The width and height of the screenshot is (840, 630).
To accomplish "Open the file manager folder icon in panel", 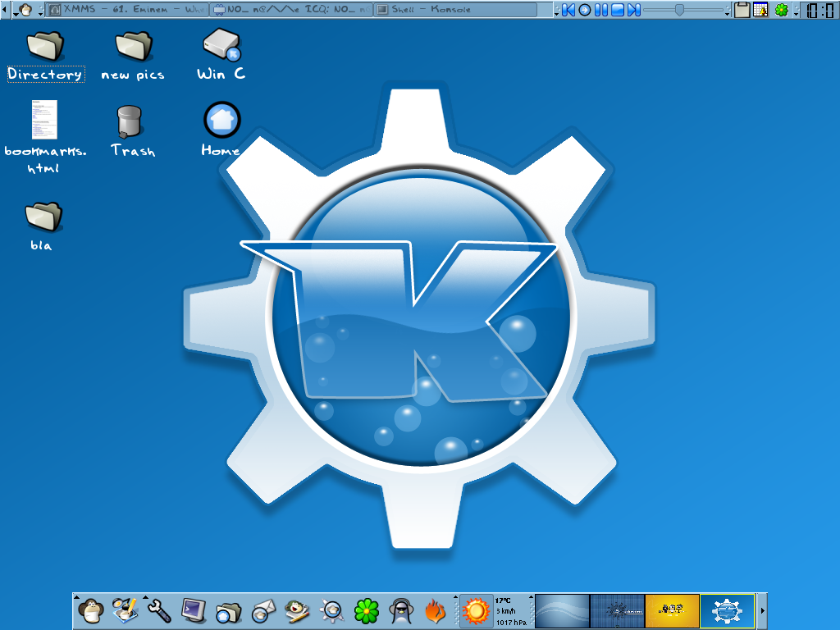I will click(229, 612).
